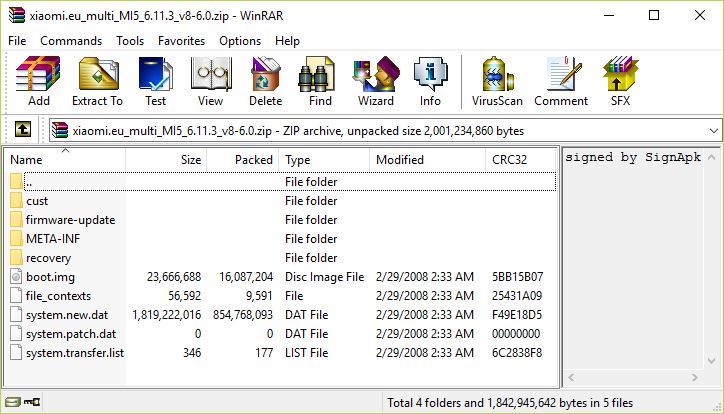
Task: Click boot.img size value 23,666,688
Action: tap(174, 277)
